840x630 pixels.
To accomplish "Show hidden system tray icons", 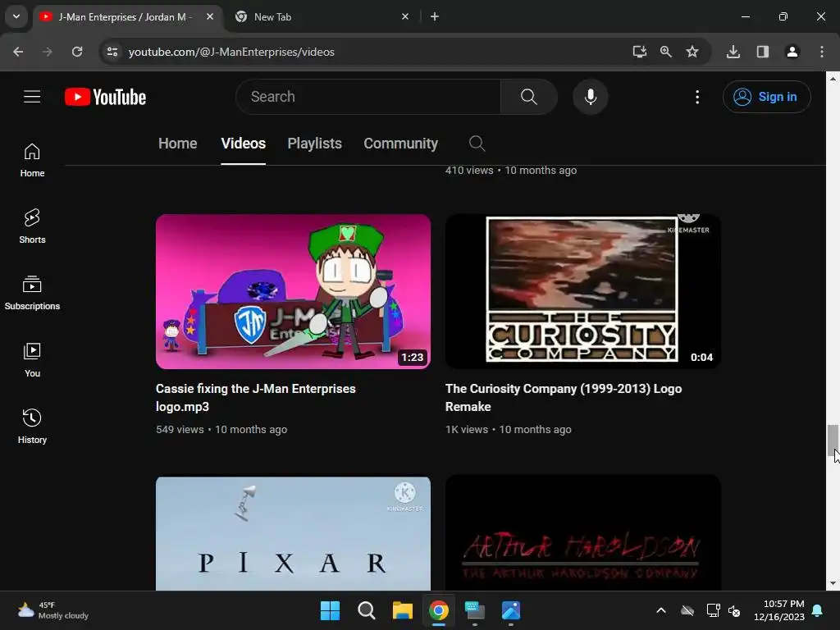I will click(x=661, y=610).
